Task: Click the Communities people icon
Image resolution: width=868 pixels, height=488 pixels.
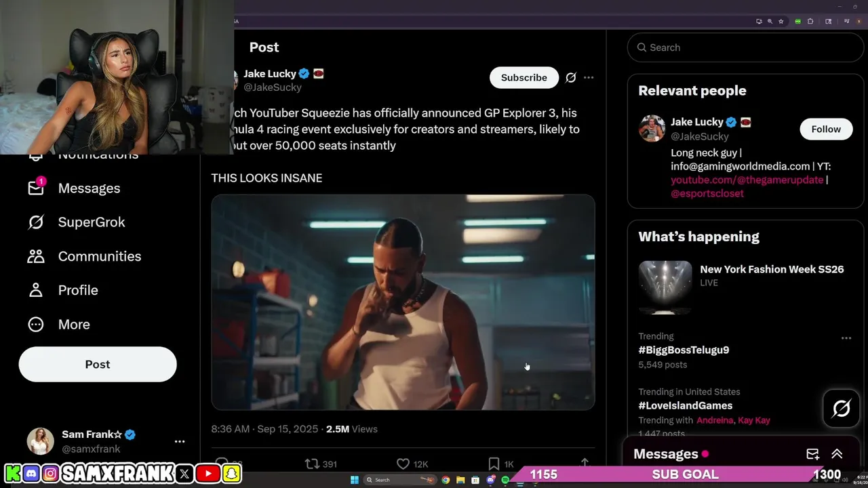Action: pos(36,256)
